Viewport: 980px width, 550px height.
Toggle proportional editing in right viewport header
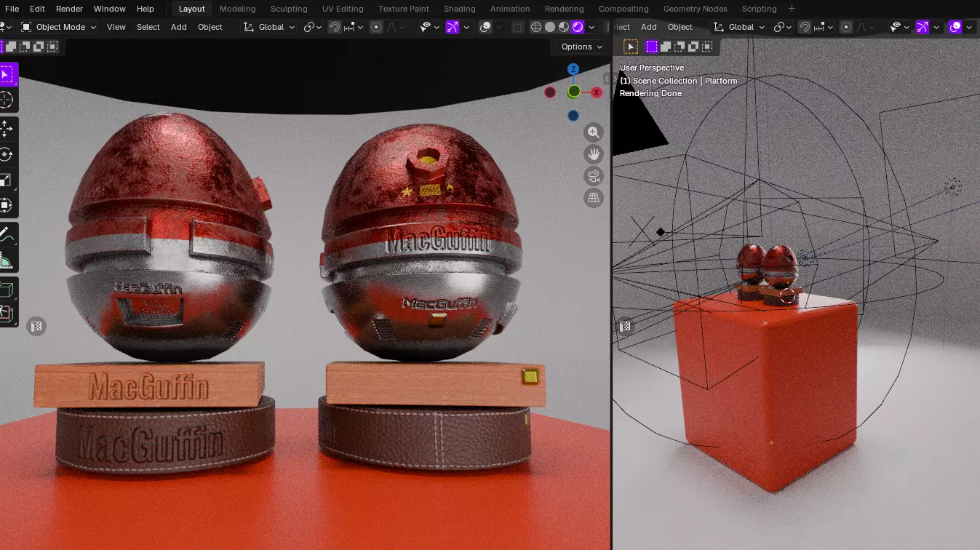pos(846,27)
